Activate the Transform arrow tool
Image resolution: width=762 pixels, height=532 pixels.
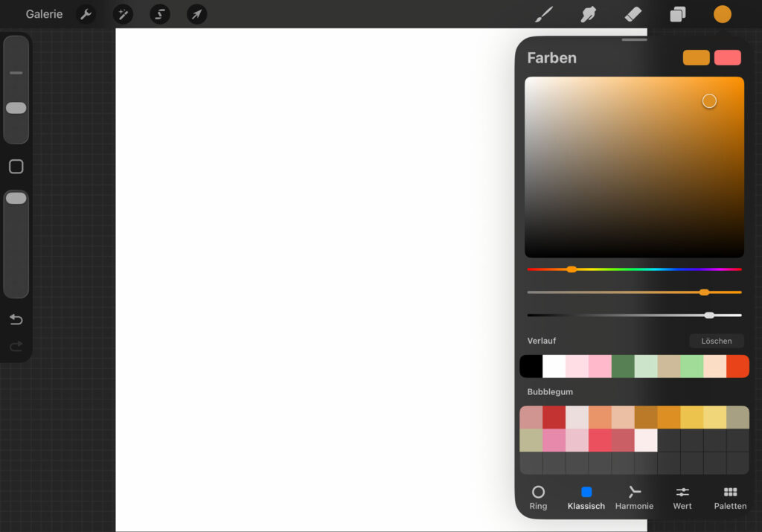pyautogui.click(x=196, y=14)
